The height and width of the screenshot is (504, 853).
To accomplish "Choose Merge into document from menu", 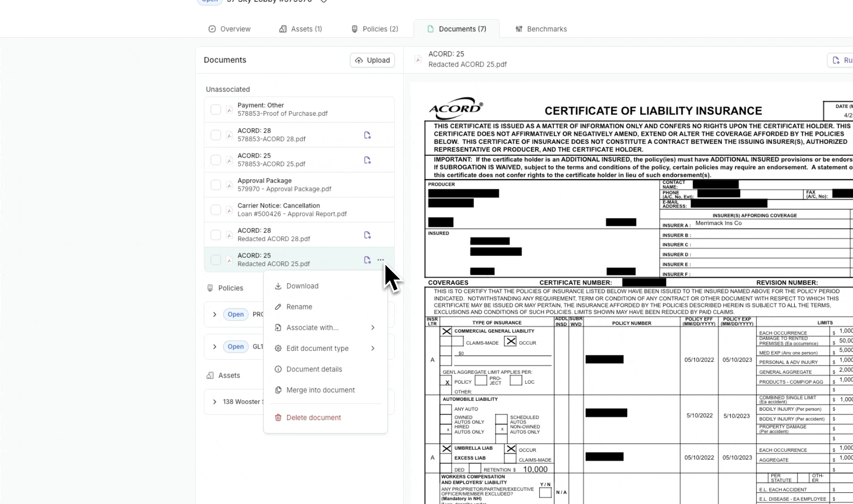I will point(321,390).
